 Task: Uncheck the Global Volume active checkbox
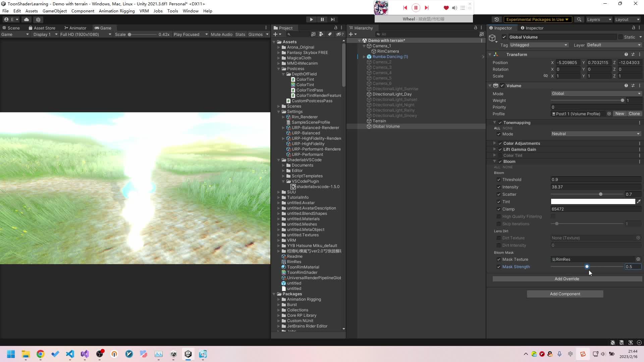505,37
